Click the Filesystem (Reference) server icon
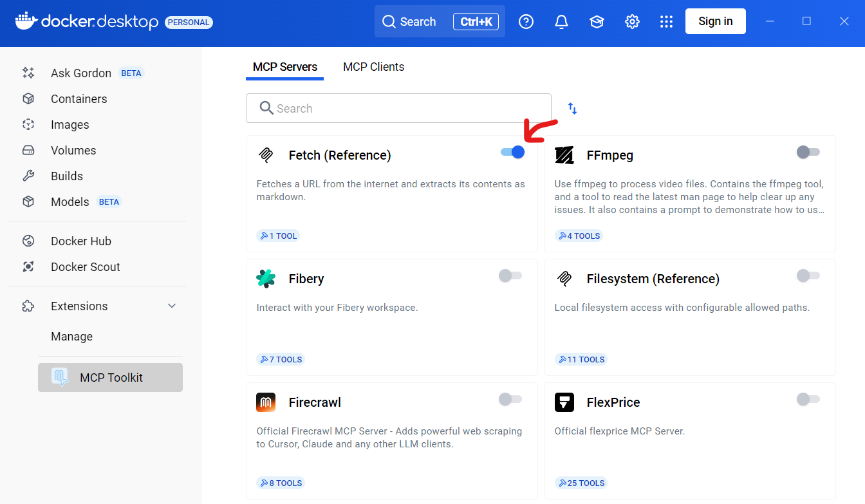Viewport: 865px width, 504px height. (564, 279)
